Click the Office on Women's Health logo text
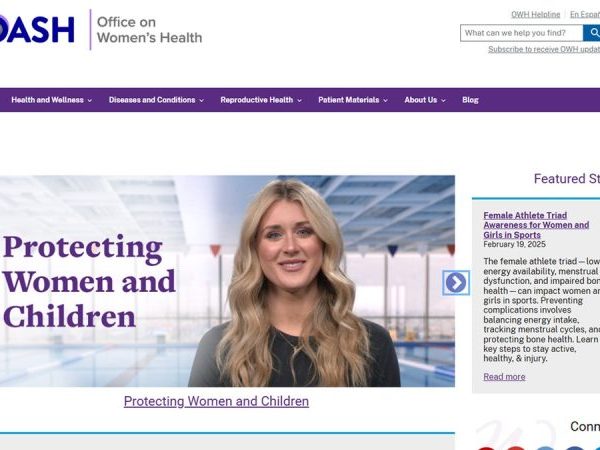The image size is (600, 450). coord(148,30)
